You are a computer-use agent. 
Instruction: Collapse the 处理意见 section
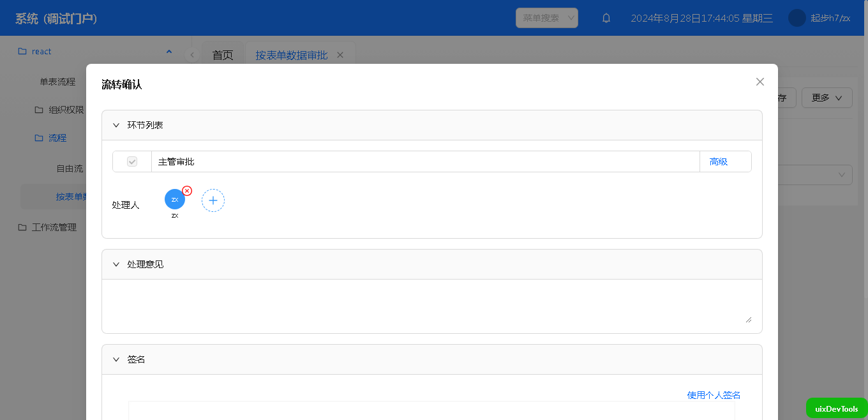tap(116, 264)
